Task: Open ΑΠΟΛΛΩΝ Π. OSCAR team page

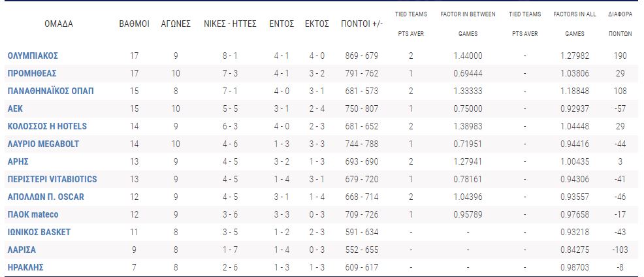Action: tap(46, 197)
